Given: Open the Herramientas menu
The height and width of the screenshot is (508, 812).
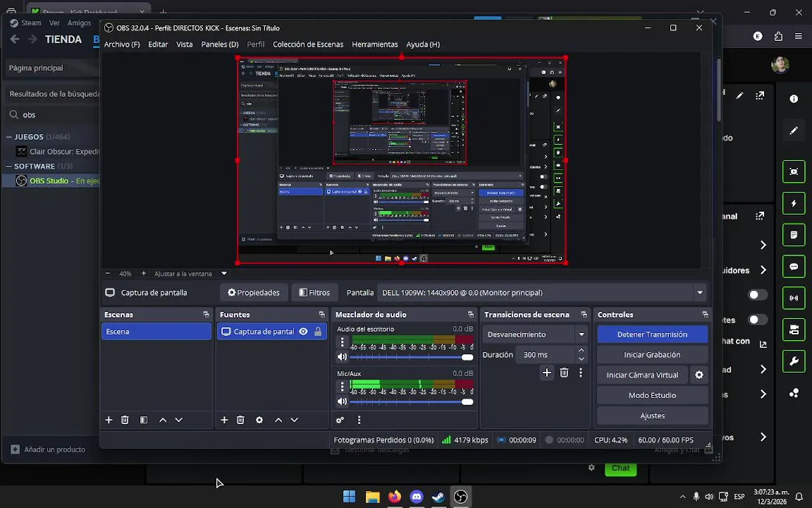Looking at the screenshot, I should click(x=375, y=44).
